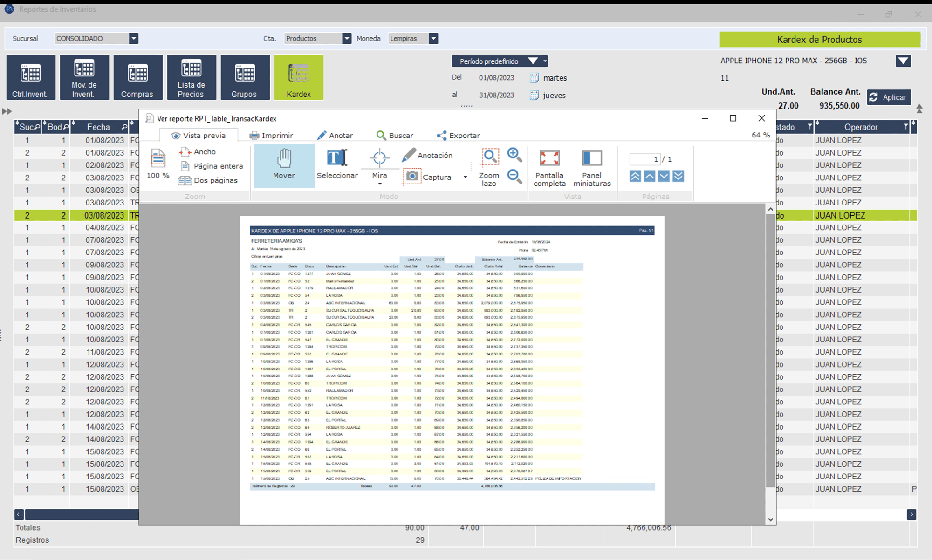Screen dimensions: 932x560
Task: Set zoom to 100 %
Action: pyautogui.click(x=158, y=164)
